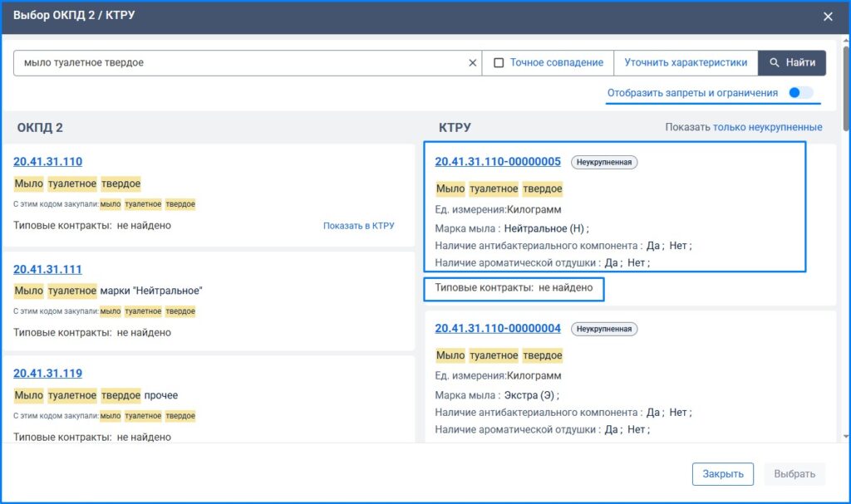
Task: Click the scroll down arrow at dialog right edge
Action: (845, 436)
